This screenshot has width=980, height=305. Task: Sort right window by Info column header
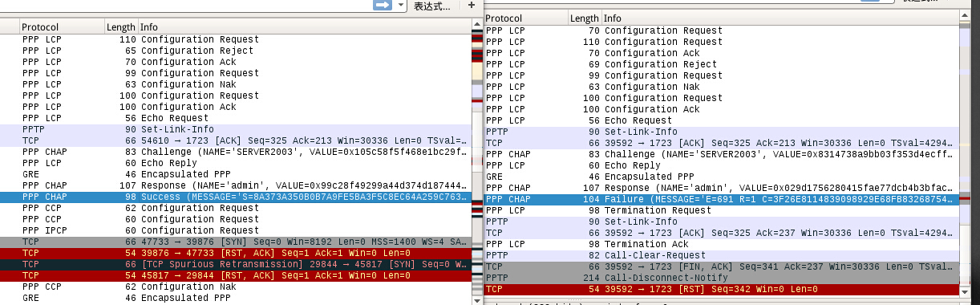[780, 18]
